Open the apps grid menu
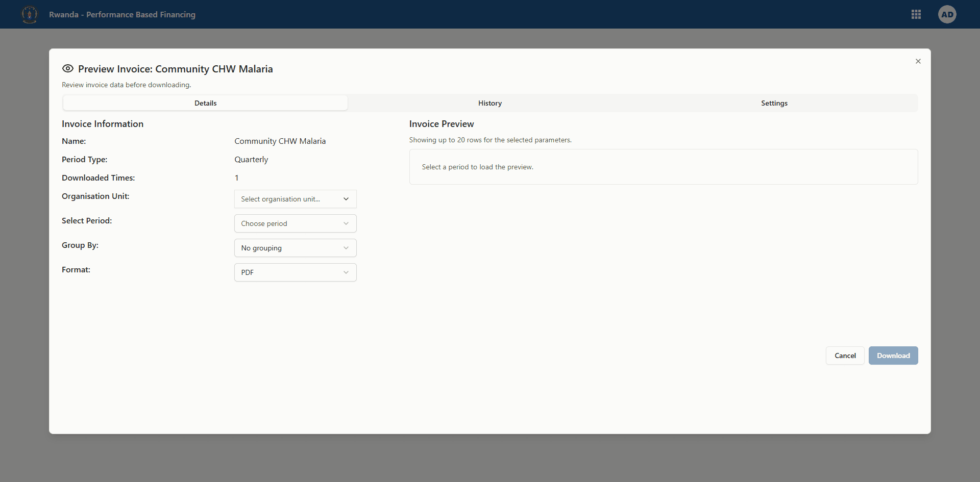The width and height of the screenshot is (980, 482). point(916,14)
